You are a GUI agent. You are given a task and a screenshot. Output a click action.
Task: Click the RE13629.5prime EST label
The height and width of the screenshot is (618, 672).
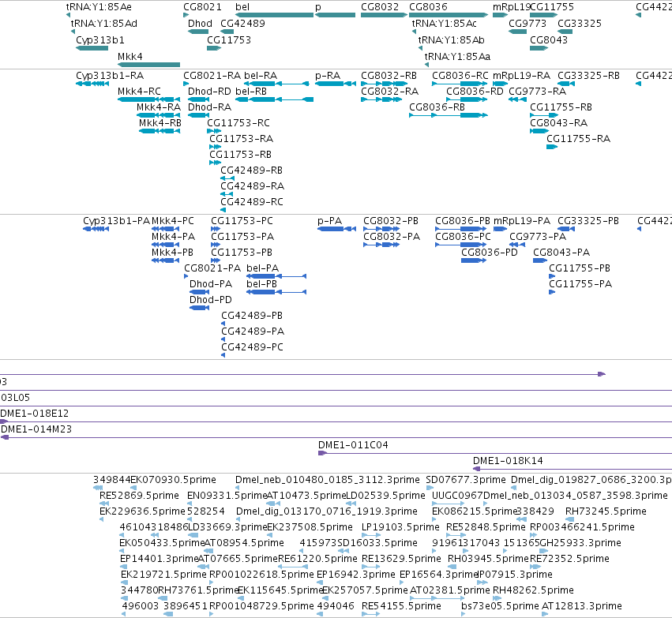point(401,559)
